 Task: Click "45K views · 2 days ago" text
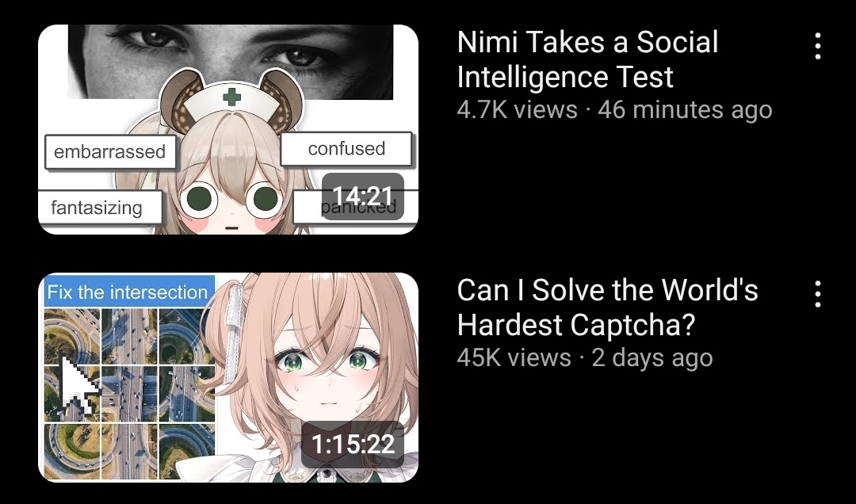tap(585, 358)
